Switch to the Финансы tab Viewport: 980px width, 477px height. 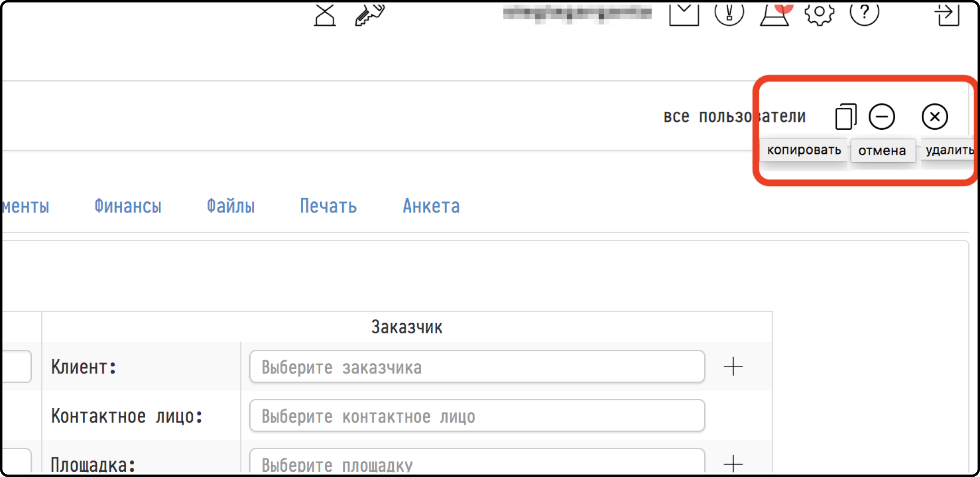(x=128, y=206)
